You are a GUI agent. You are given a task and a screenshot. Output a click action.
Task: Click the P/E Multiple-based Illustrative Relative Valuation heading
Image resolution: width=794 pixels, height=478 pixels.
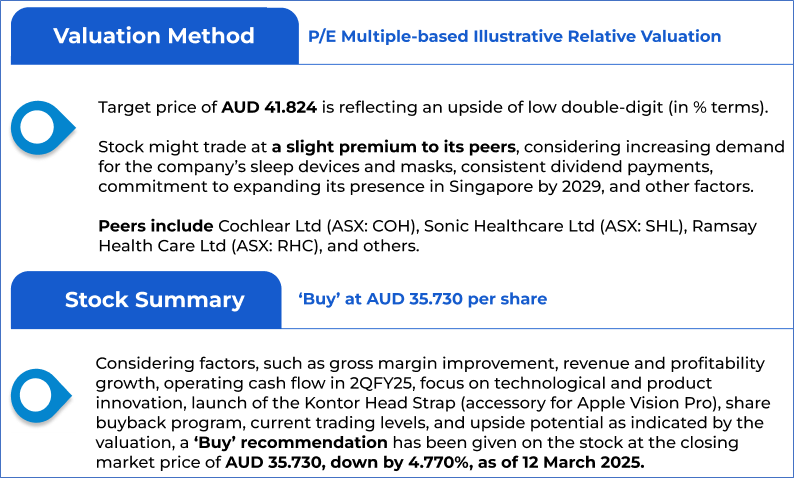click(515, 37)
